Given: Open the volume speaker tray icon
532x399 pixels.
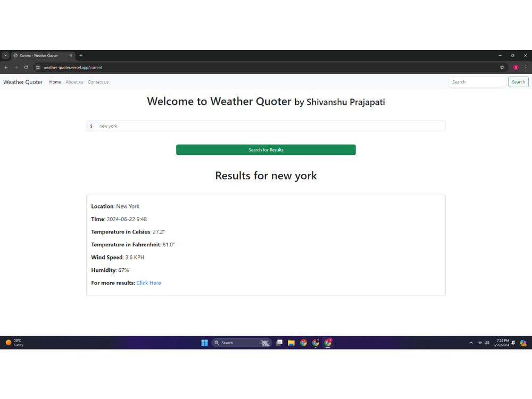Looking at the screenshot, I should coord(487,343).
